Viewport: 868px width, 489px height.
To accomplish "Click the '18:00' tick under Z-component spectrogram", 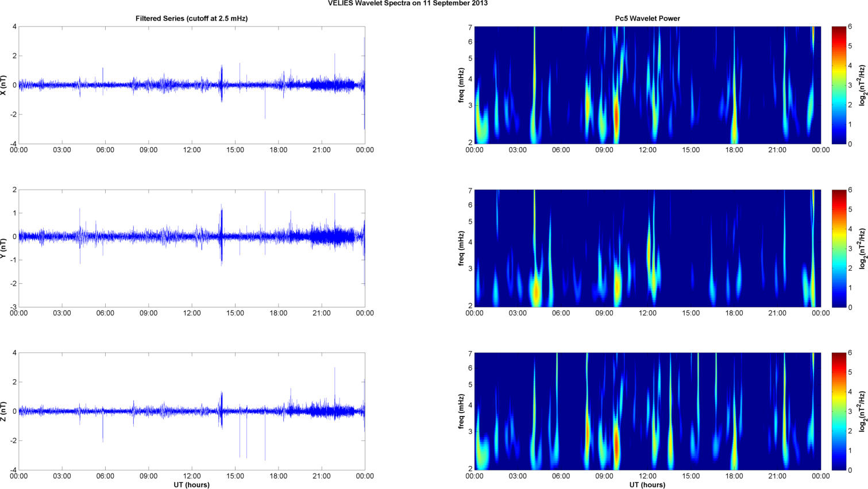I will pos(734,476).
